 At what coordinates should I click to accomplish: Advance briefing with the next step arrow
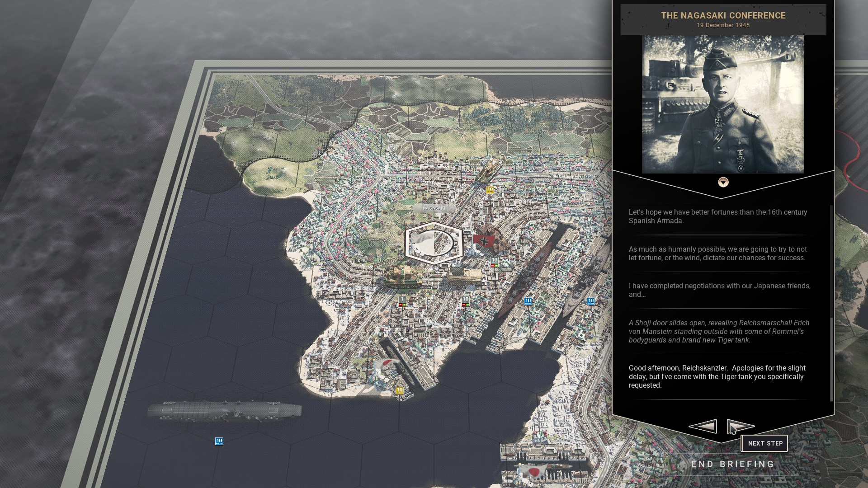741,426
